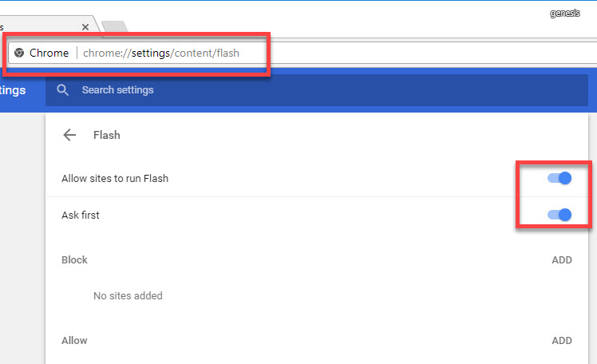The image size is (597, 364).
Task: Click the 'Block' section heading
Action: [75, 259]
